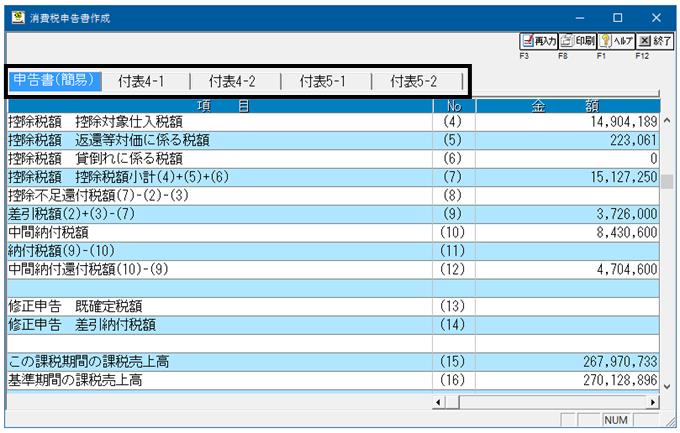Minimize the 消費税申告書作成 window
The height and width of the screenshot is (433, 680).
pyautogui.click(x=580, y=18)
